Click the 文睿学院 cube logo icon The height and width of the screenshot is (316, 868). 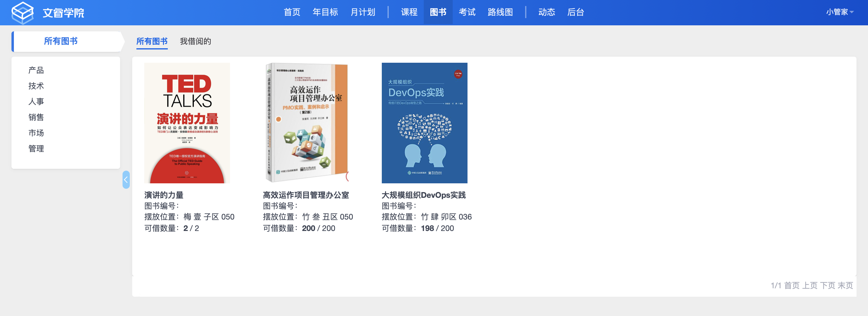click(x=23, y=13)
